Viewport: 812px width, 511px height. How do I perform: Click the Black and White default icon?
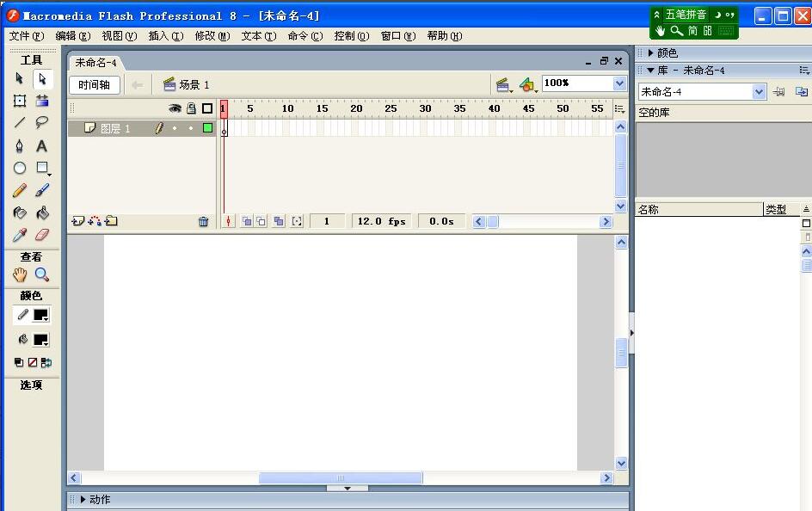[19, 362]
